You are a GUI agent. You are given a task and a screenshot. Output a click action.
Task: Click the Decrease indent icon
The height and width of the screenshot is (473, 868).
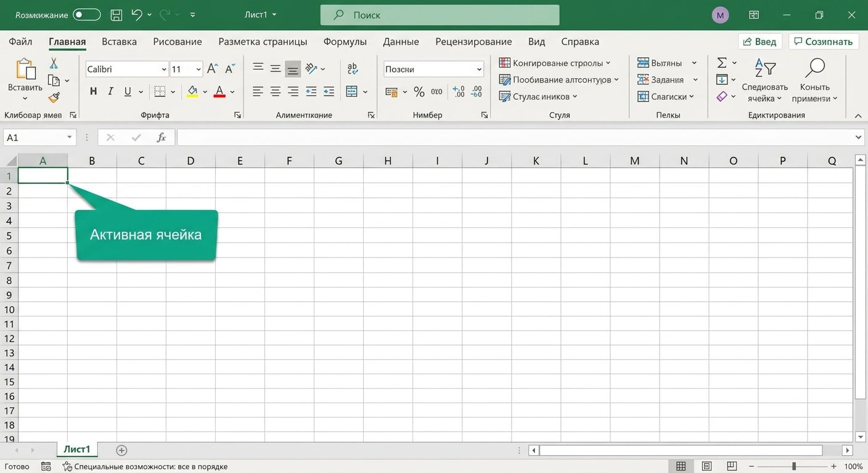pyautogui.click(x=311, y=92)
